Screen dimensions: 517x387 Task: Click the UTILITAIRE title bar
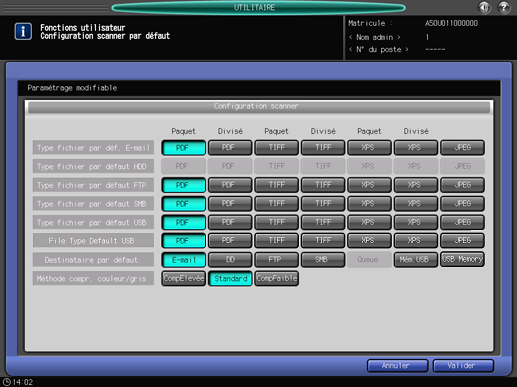coord(258,7)
